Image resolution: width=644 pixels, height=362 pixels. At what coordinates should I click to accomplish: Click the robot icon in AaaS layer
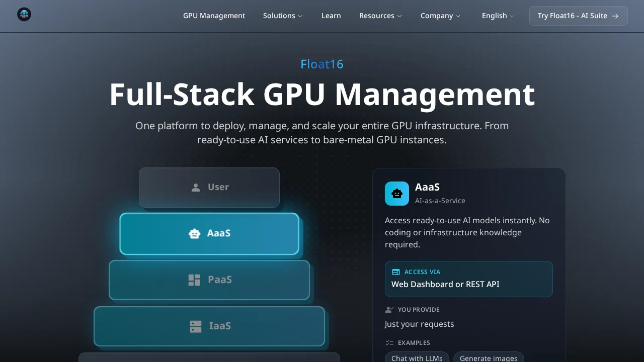coord(194,233)
